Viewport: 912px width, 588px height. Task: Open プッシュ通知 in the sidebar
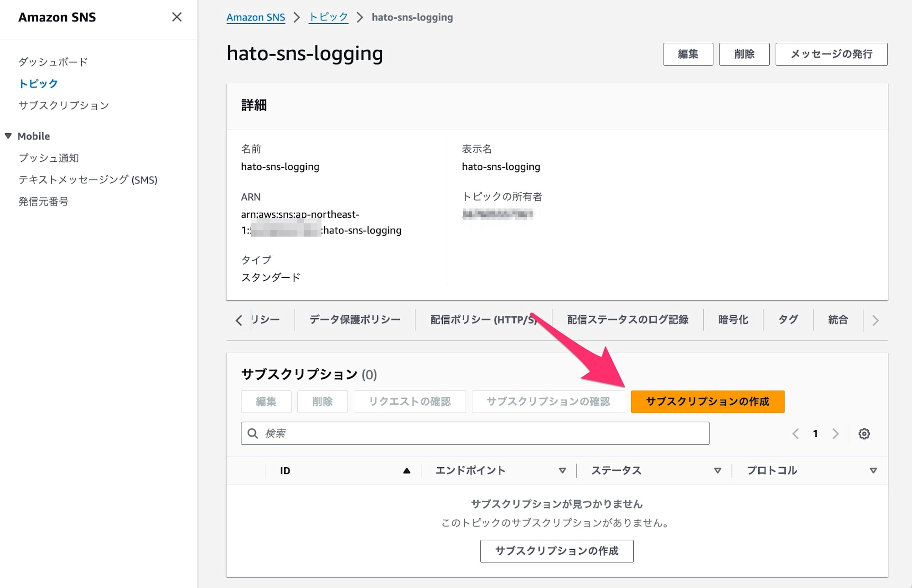point(48,158)
